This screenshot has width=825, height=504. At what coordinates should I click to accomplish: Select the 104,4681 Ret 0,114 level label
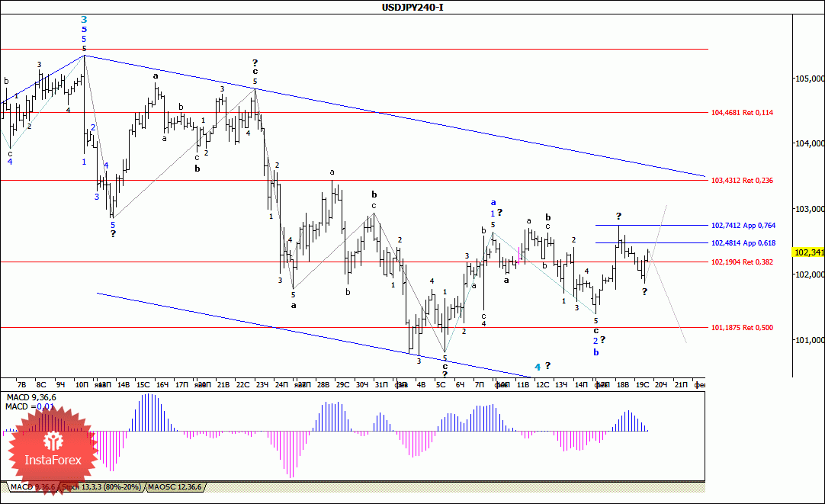tap(743, 113)
